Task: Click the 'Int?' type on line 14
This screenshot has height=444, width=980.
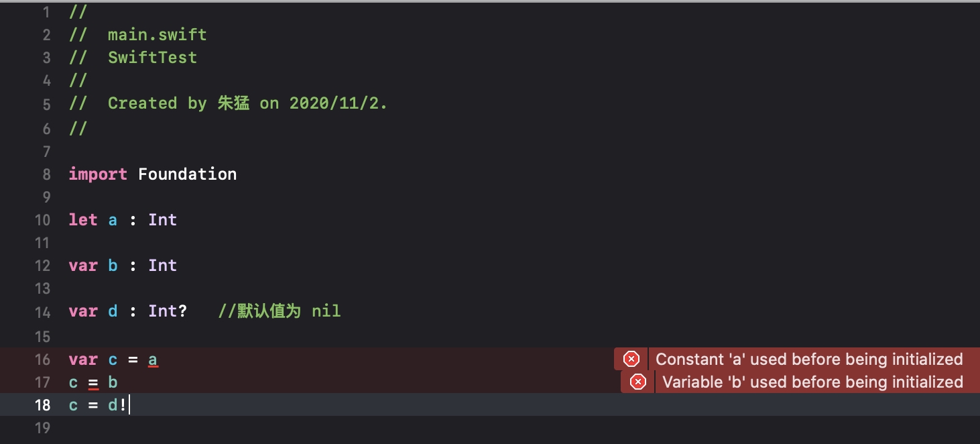Action: (168, 311)
